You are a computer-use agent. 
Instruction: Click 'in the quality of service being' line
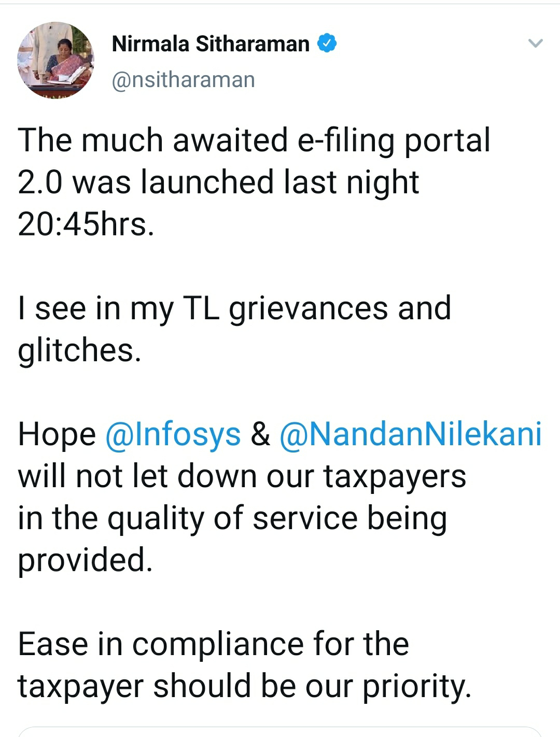pos(232,518)
